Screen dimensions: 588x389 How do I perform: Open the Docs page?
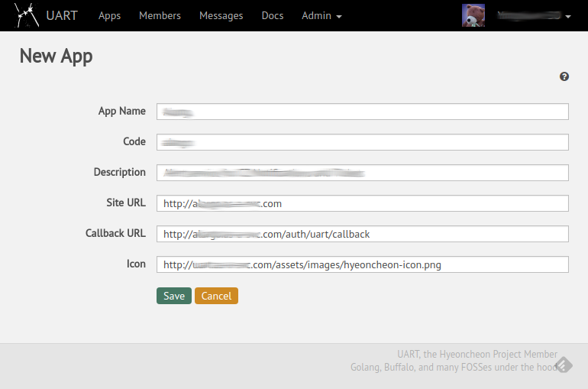pos(273,16)
